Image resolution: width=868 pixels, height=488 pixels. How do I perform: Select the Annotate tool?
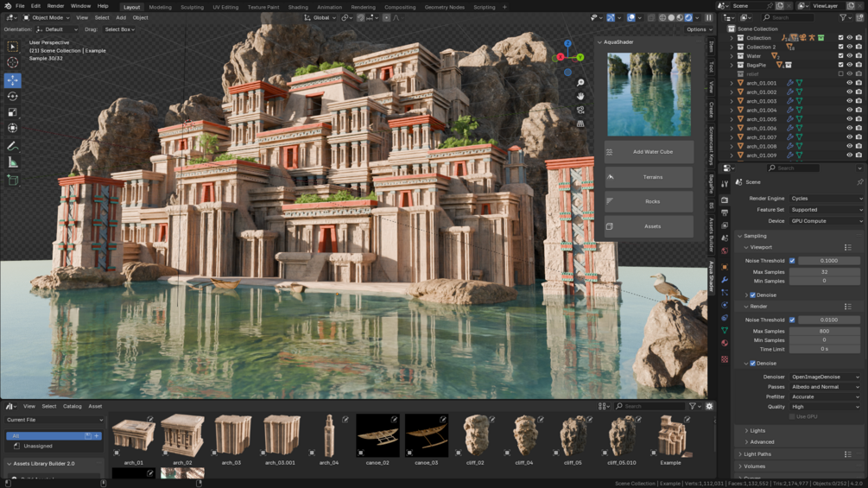pyautogui.click(x=12, y=146)
